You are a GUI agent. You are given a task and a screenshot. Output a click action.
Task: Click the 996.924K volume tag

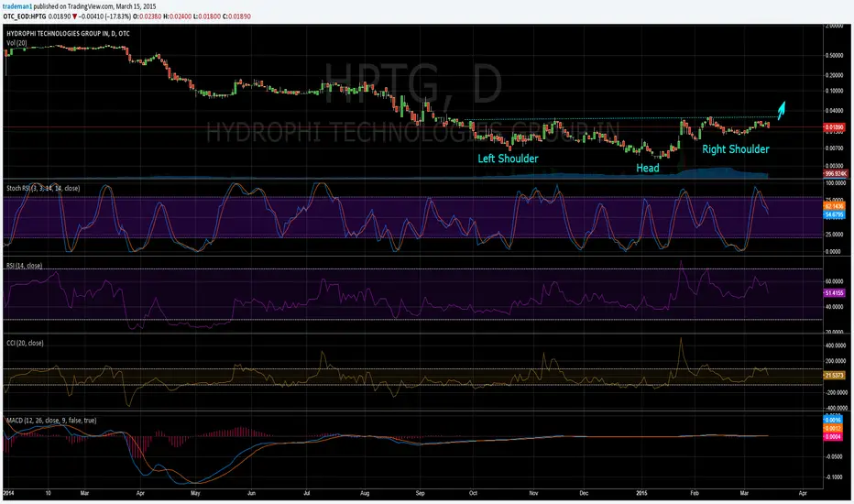(836, 173)
